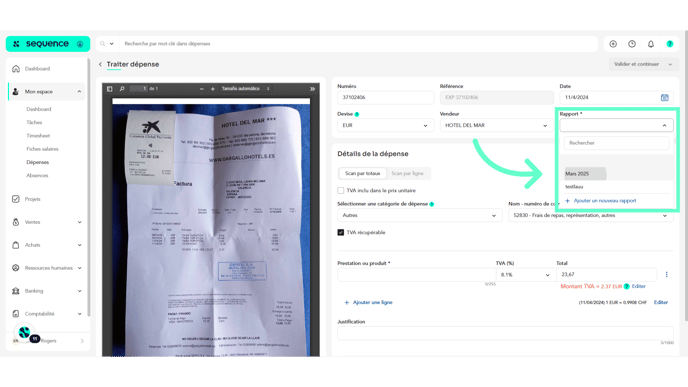Expand the Ventes menu
The image size is (688, 387).
79,222
